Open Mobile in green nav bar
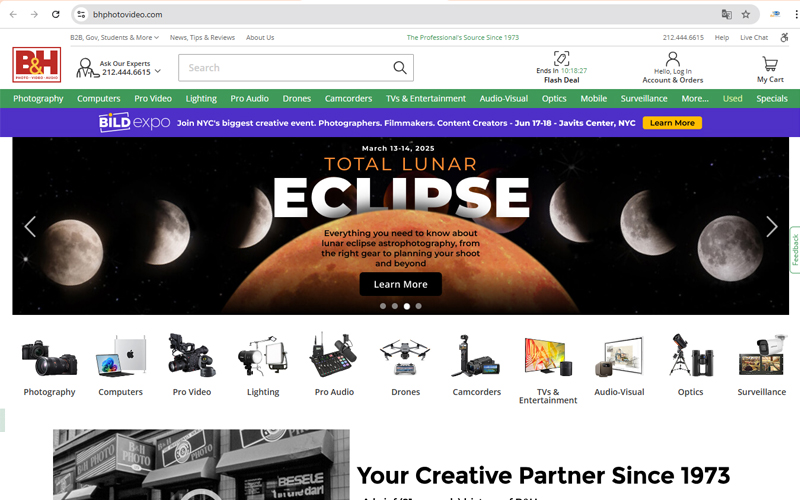The height and width of the screenshot is (500, 800). tap(593, 98)
